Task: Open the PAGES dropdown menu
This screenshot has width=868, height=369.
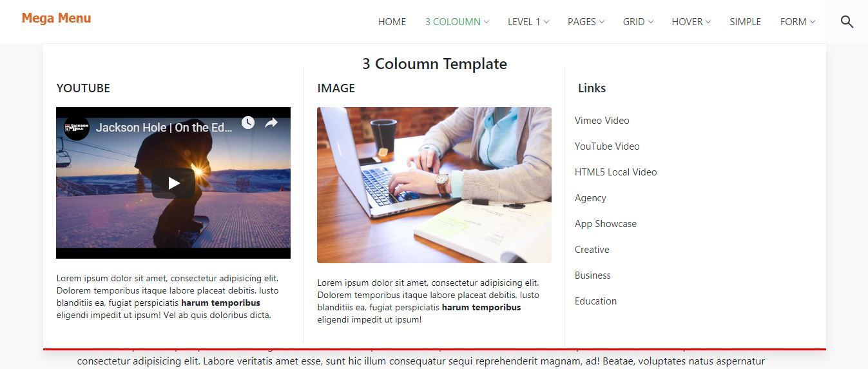Action: 586,22
